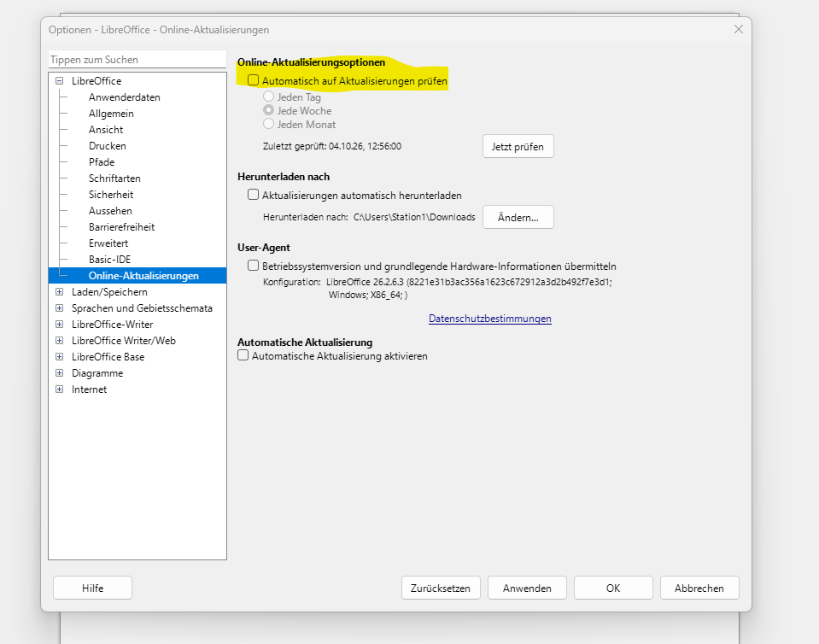This screenshot has height=644, width=819.
Task: Click the Abbrechen button
Action: pyautogui.click(x=699, y=588)
